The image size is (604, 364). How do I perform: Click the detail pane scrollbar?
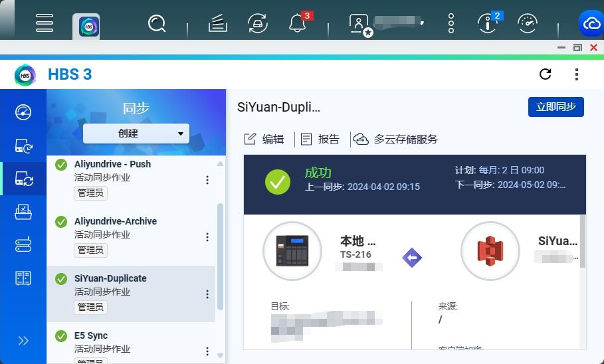(x=583, y=242)
